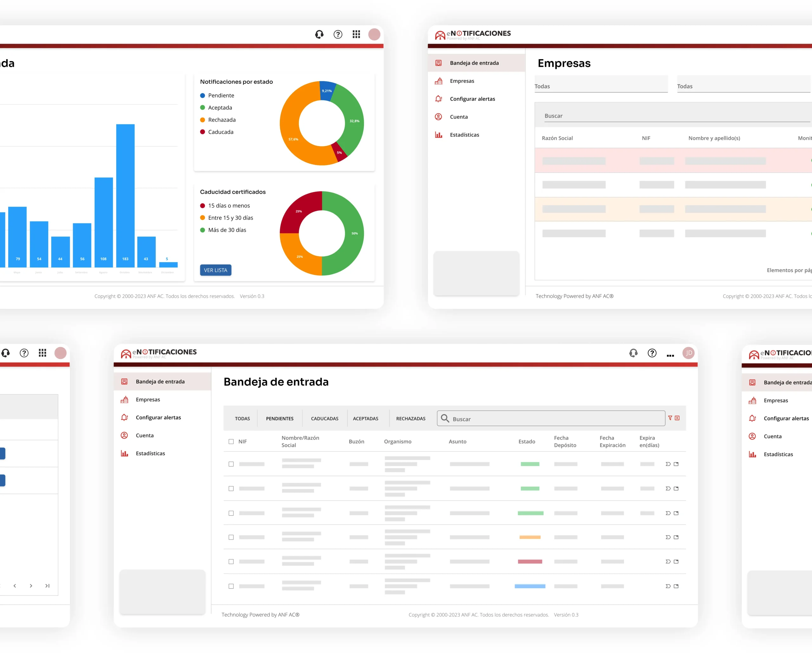The image size is (812, 657).
Task: Click the Buscar field with magnifier icon
Action: tap(551, 419)
